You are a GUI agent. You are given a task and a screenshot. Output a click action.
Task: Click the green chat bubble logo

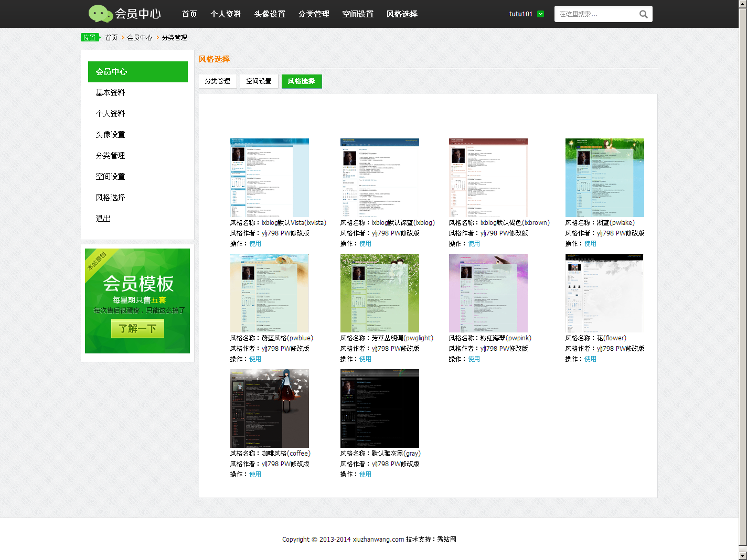tap(100, 14)
